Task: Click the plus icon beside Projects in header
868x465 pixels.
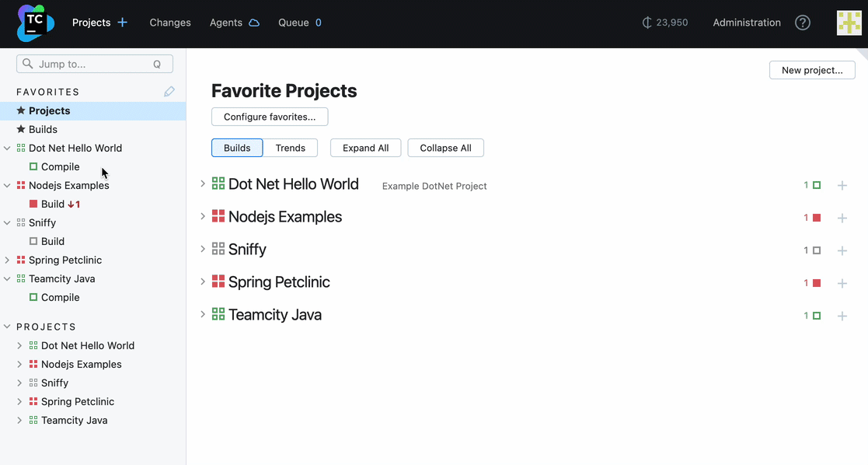Action: (122, 23)
